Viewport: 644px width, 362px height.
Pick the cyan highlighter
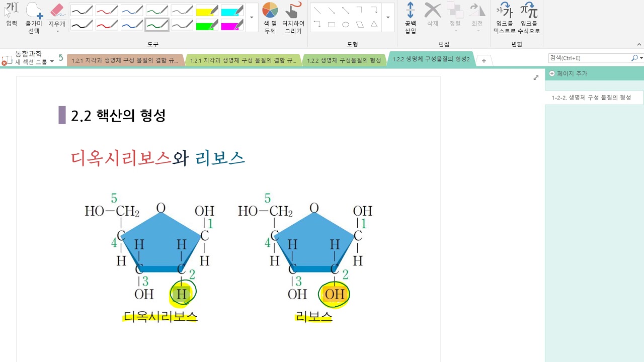[x=232, y=11]
